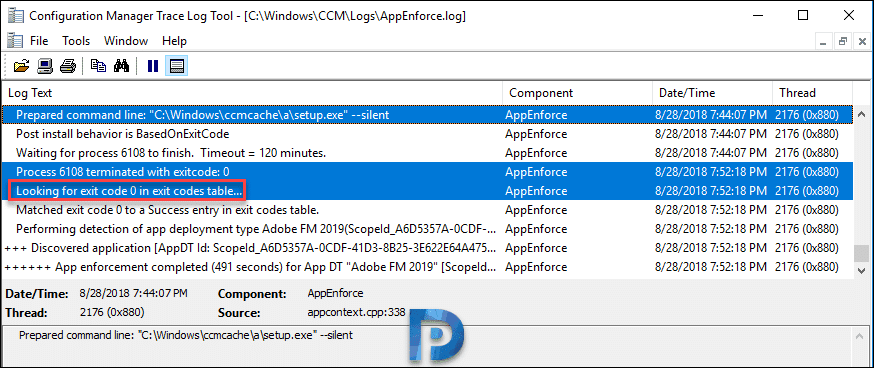Click the Copy to clipboard icon
Screen dimensions: 874x368
tap(98, 66)
